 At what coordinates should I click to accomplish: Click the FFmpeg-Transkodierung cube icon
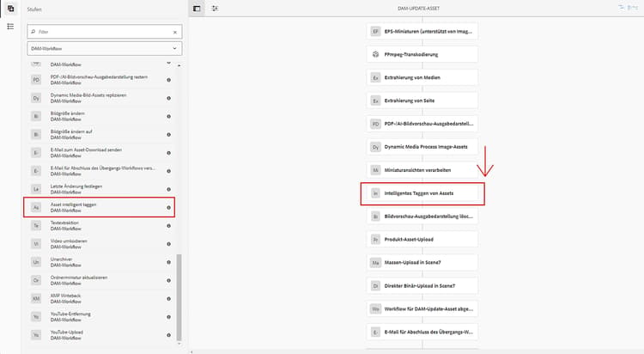[375, 54]
